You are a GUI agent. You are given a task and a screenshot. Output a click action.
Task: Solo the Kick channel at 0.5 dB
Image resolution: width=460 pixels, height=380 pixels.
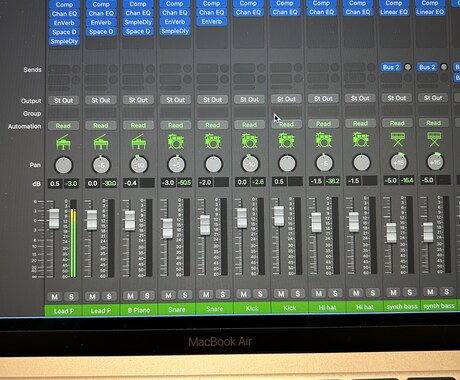pos(298,293)
